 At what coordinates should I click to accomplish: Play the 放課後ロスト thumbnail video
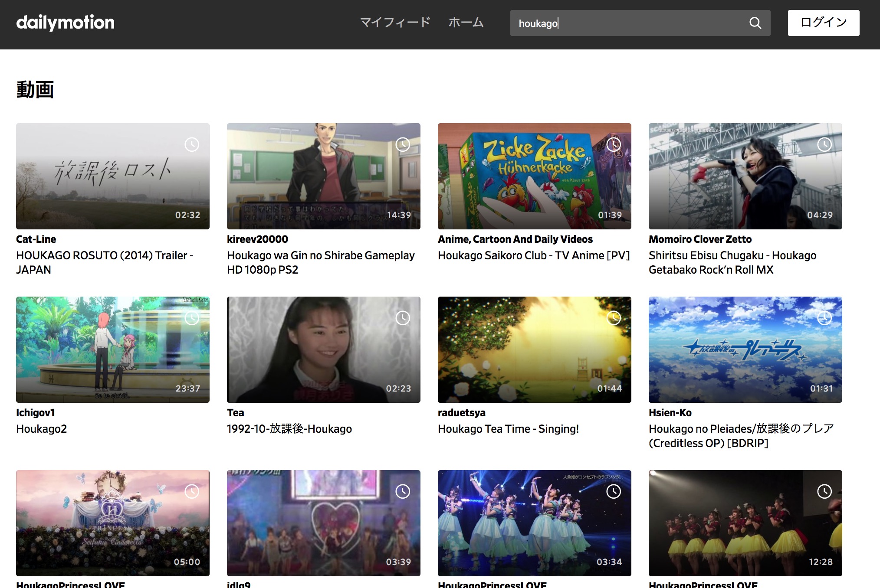tap(113, 176)
